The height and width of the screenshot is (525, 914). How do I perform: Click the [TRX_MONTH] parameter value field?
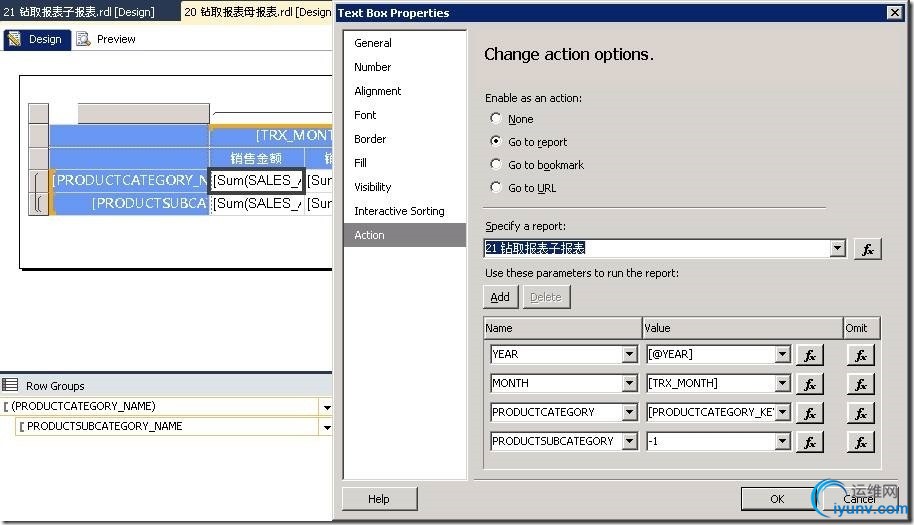(711, 383)
